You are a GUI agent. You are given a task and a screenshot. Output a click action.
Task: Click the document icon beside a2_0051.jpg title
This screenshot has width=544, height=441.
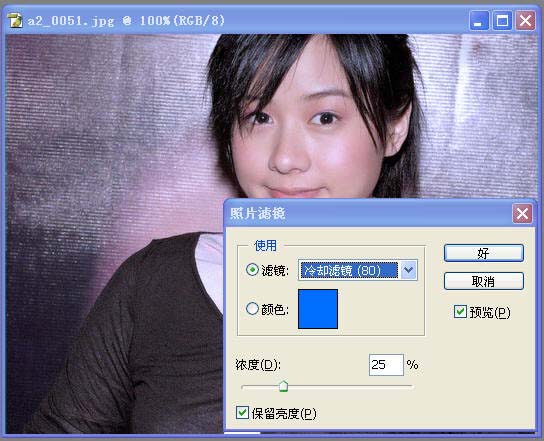pos(15,20)
